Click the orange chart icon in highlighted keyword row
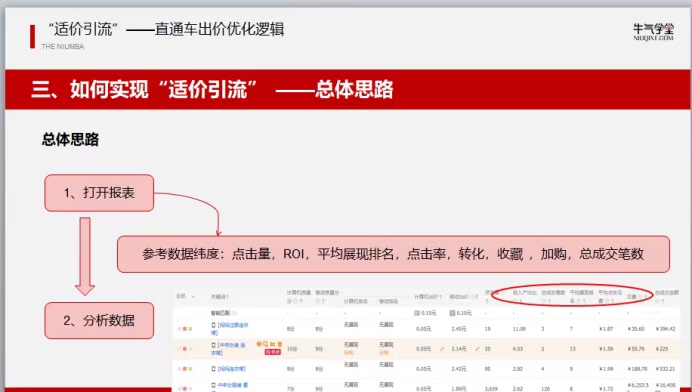 tap(273, 344)
